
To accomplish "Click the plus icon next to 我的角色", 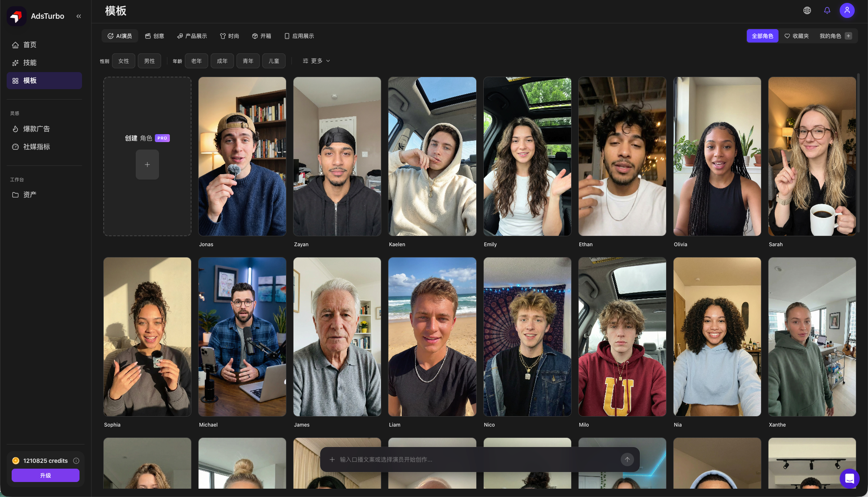I will [848, 36].
